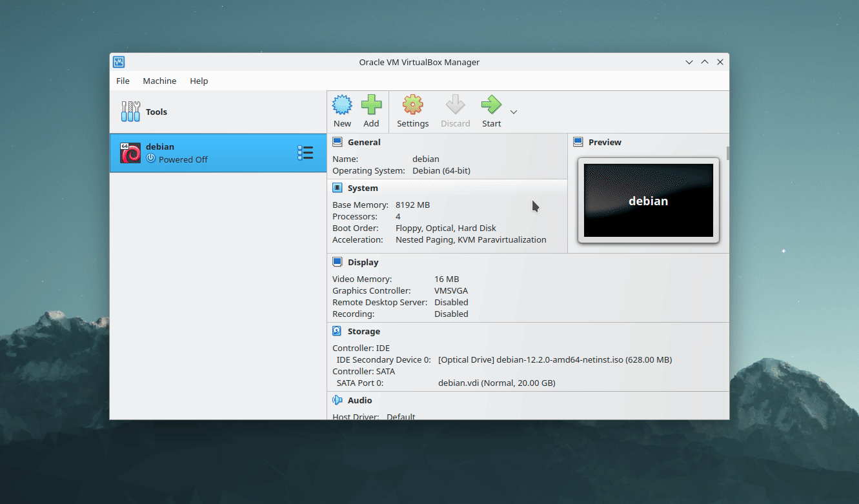Click the Processors label in System
Screen dimensions: 859x504
354,216
